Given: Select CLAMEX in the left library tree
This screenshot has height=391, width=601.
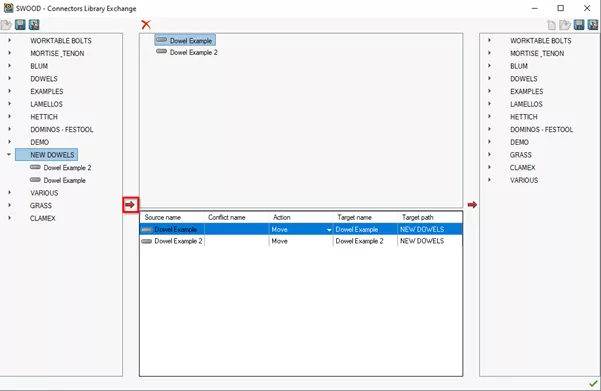Looking at the screenshot, I should pos(43,218).
